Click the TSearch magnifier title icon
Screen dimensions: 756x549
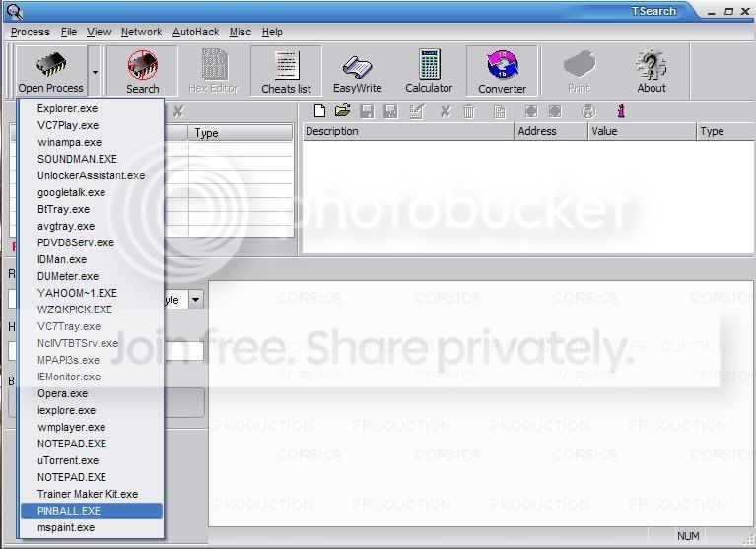pos(15,11)
